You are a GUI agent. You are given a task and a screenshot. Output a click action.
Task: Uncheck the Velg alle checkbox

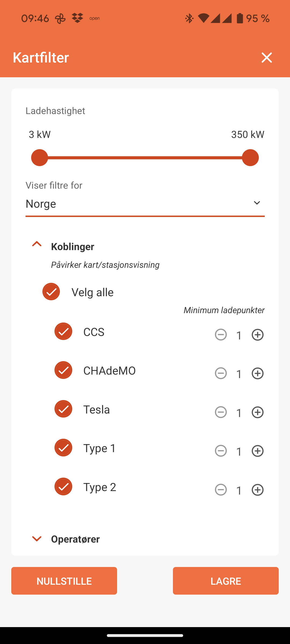tap(51, 292)
